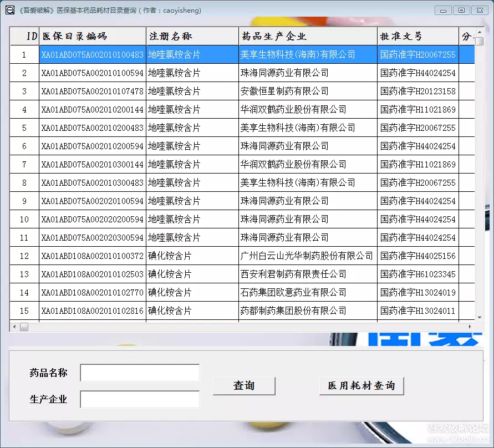This screenshot has width=494, height=448.
Task: Click the 注册名称 column header
Action: (192, 36)
